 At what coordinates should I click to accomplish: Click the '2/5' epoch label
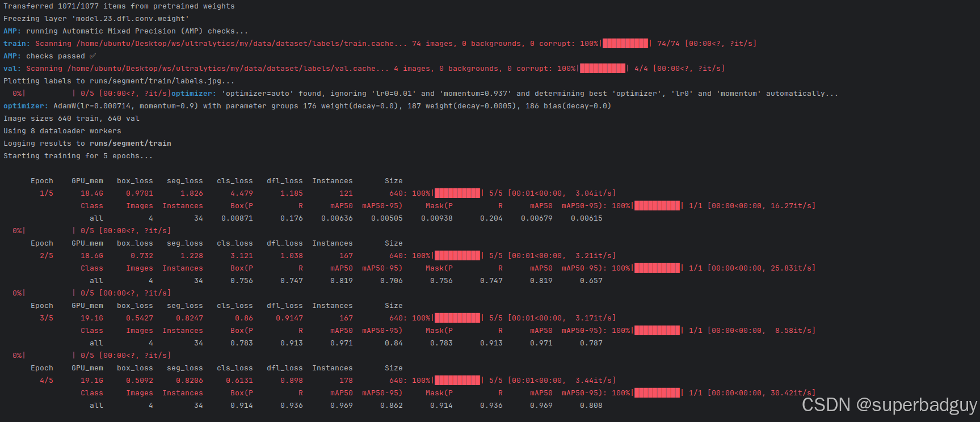coord(47,256)
